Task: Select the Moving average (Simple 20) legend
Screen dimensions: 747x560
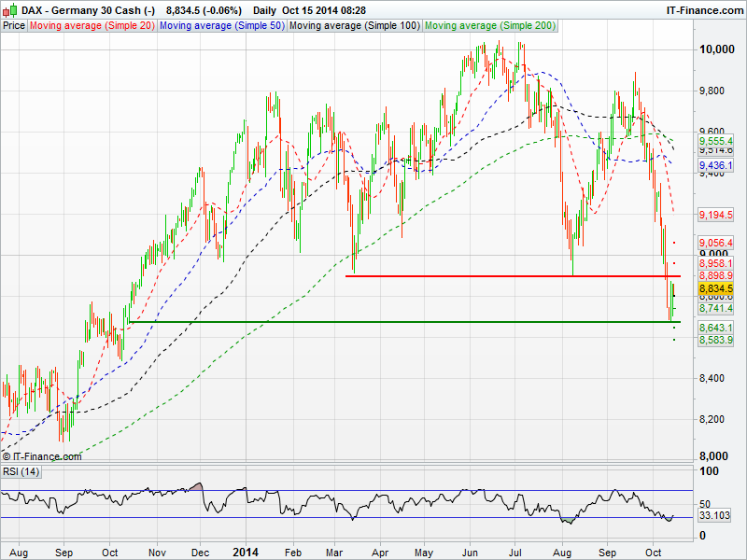Action: [x=92, y=26]
